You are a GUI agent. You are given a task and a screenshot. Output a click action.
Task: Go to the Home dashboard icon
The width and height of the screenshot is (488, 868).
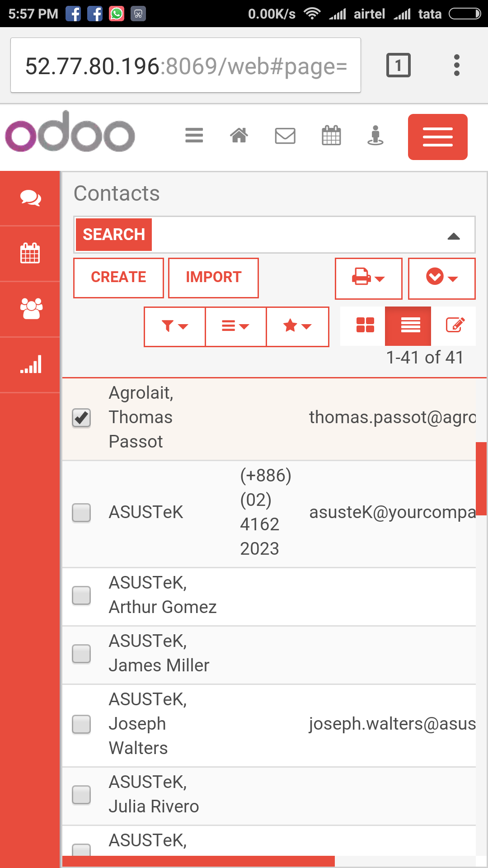click(239, 135)
